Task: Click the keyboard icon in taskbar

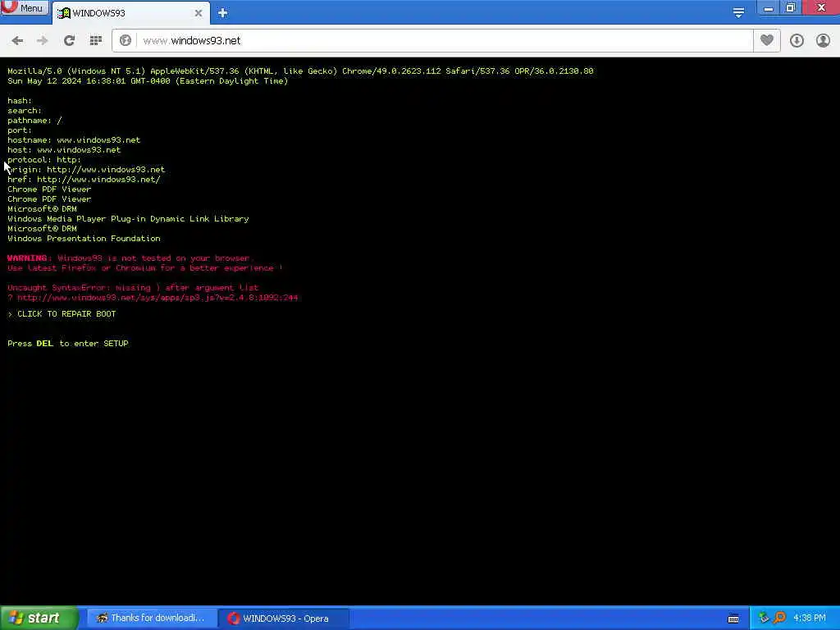Action: (733, 619)
